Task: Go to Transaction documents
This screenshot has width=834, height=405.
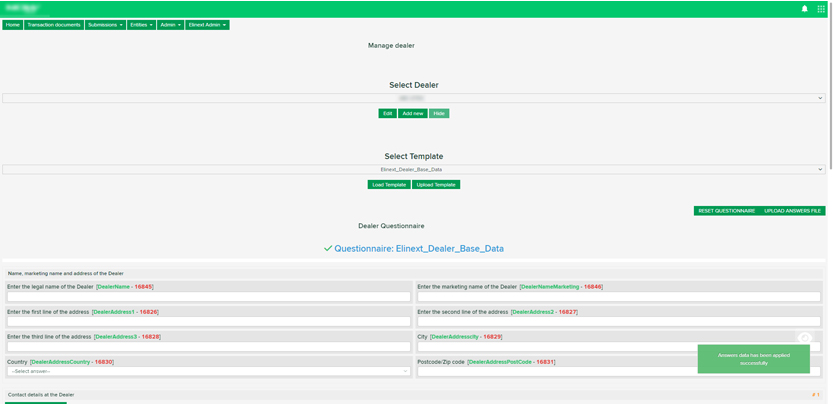Action: 54,25
